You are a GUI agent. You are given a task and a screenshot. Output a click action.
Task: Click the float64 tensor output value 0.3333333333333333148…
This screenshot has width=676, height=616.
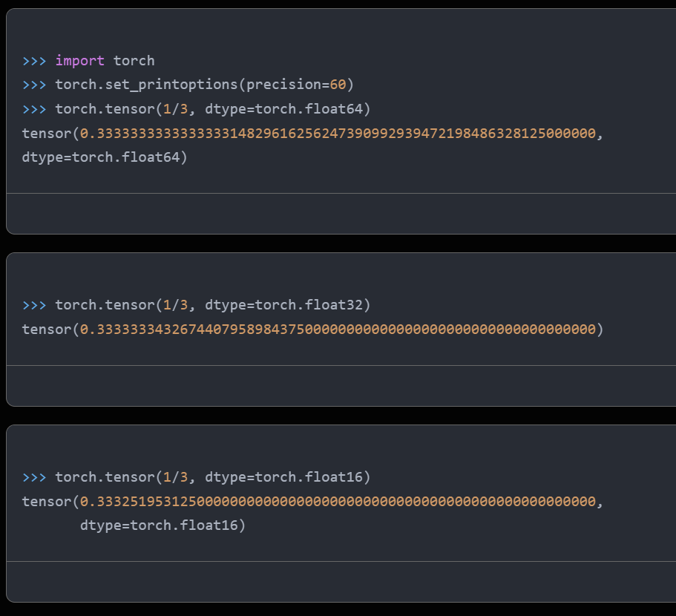(338, 134)
